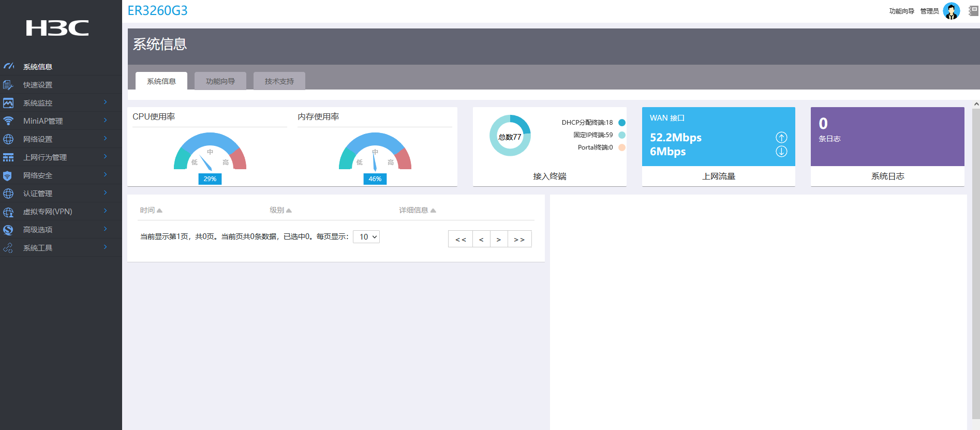The height and width of the screenshot is (430, 980).
Task: Expand the 高级选项 submenu chevron
Action: coord(105,229)
